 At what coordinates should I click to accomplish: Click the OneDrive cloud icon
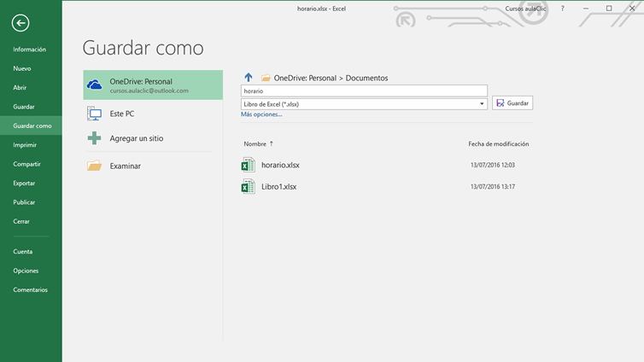coord(95,85)
